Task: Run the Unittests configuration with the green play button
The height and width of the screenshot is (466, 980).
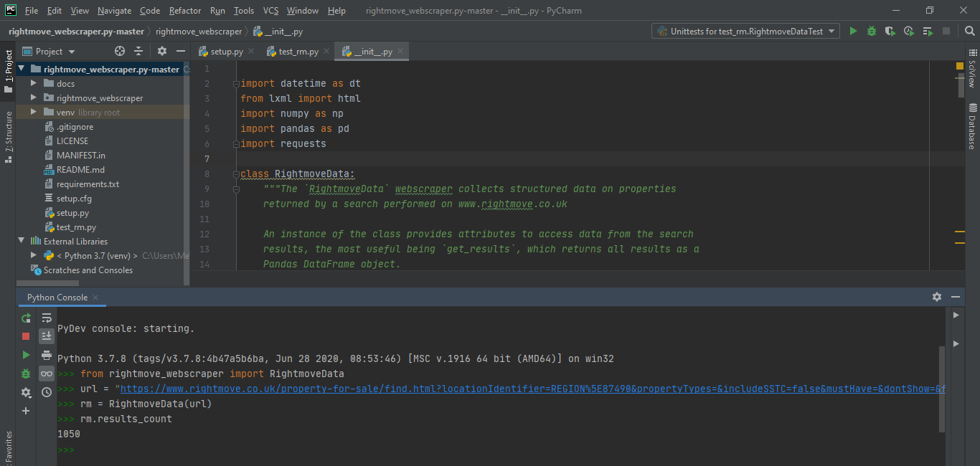Action: (853, 32)
